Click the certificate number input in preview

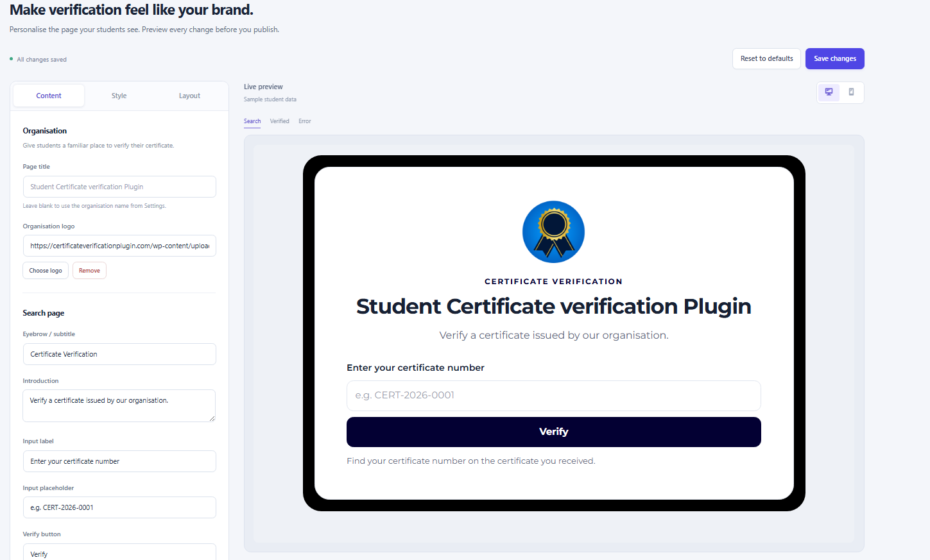pyautogui.click(x=554, y=396)
